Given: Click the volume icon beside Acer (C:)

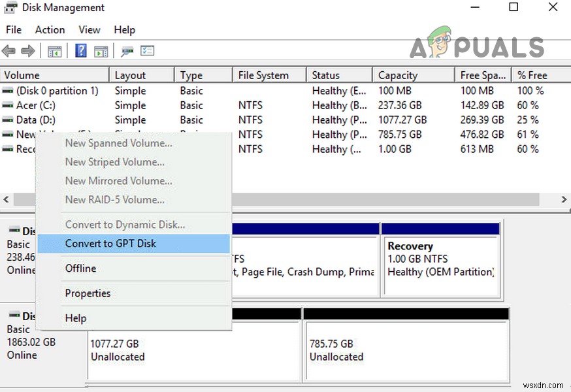Looking at the screenshot, I should (7, 105).
